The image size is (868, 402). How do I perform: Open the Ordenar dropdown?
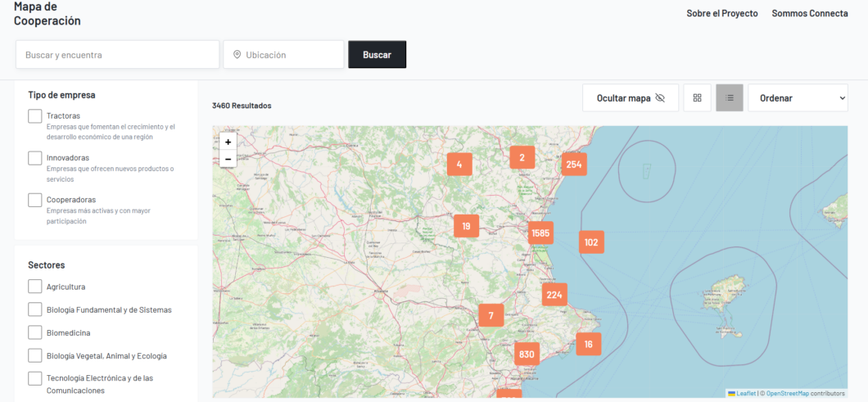(x=798, y=98)
